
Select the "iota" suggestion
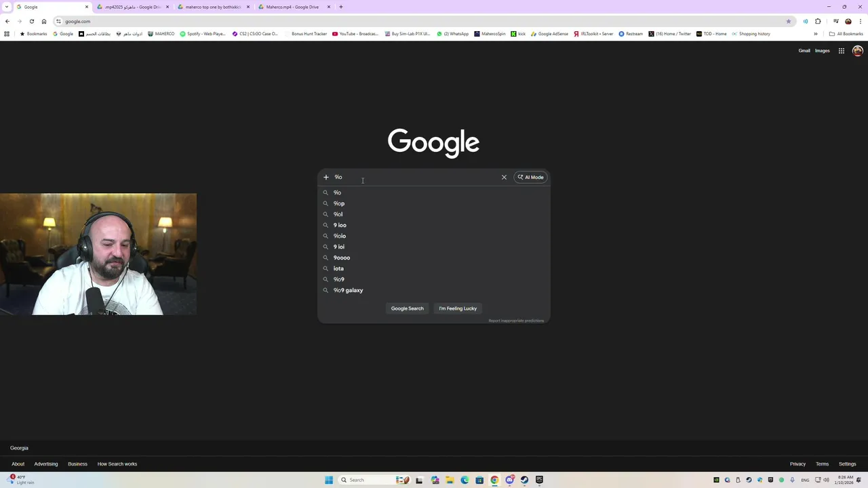tap(434, 268)
